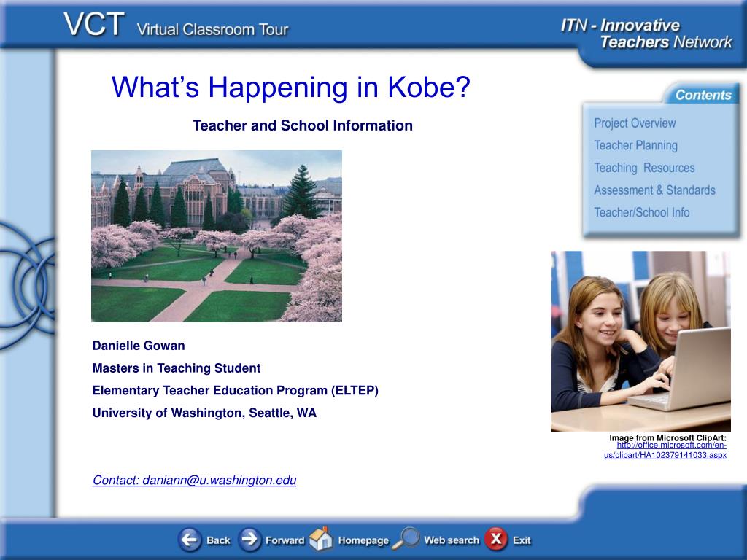Click 'Elementary Teacher Education Program (ELTEP)' line
Image resolution: width=747 pixels, height=560 pixels.
click(236, 391)
